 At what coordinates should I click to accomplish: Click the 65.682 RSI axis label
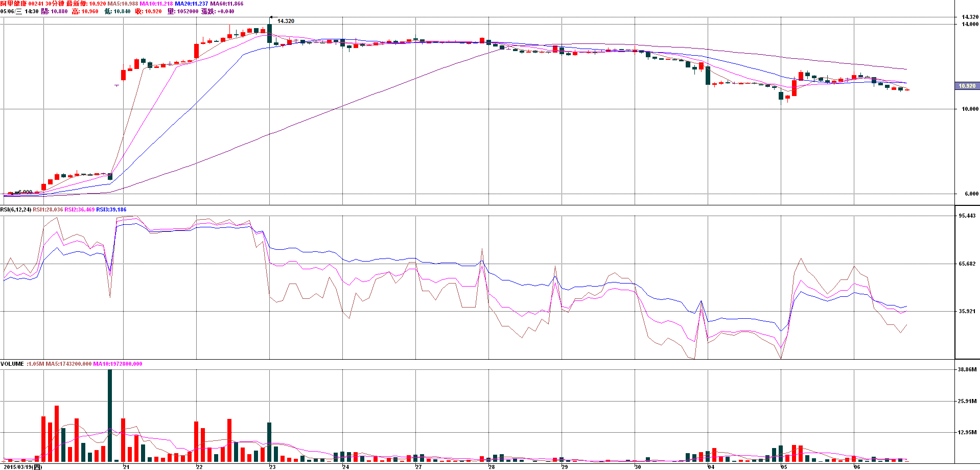(967, 264)
